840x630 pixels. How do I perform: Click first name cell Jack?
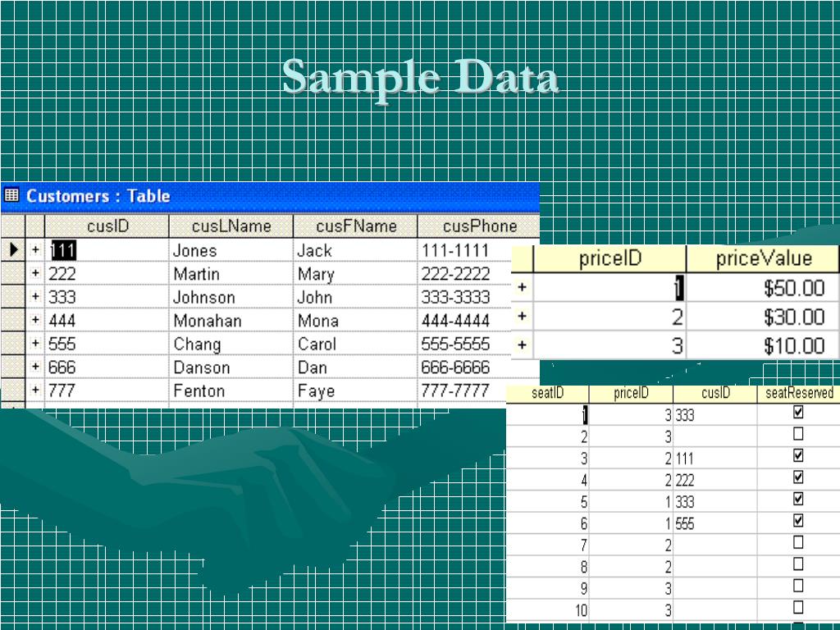click(356, 250)
